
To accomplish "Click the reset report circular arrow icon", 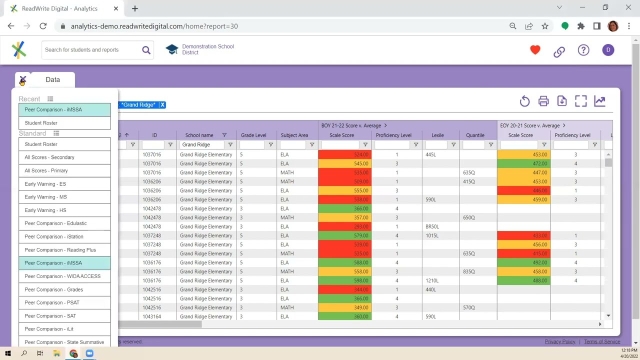I will (x=524, y=101).
